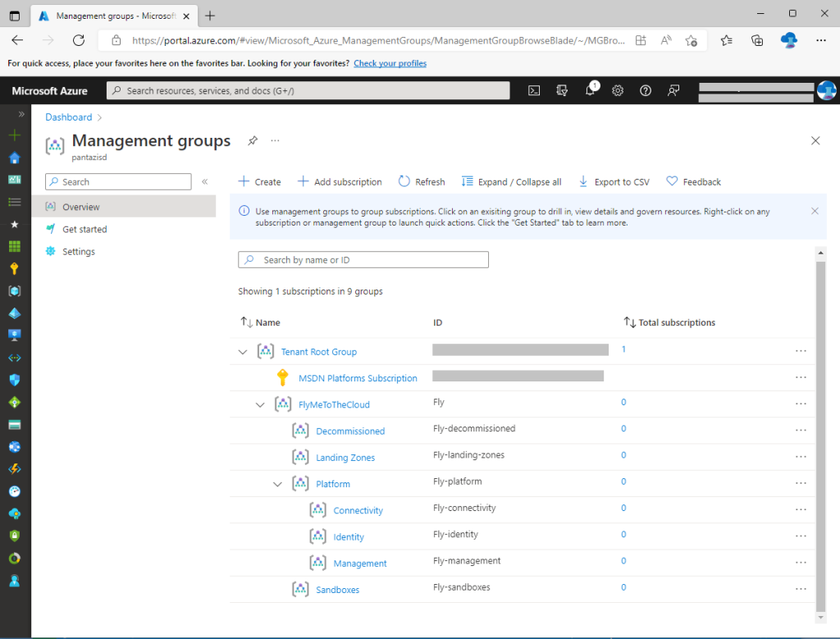Click Add subscription
Viewport: 840px width, 639px height.
(x=340, y=181)
